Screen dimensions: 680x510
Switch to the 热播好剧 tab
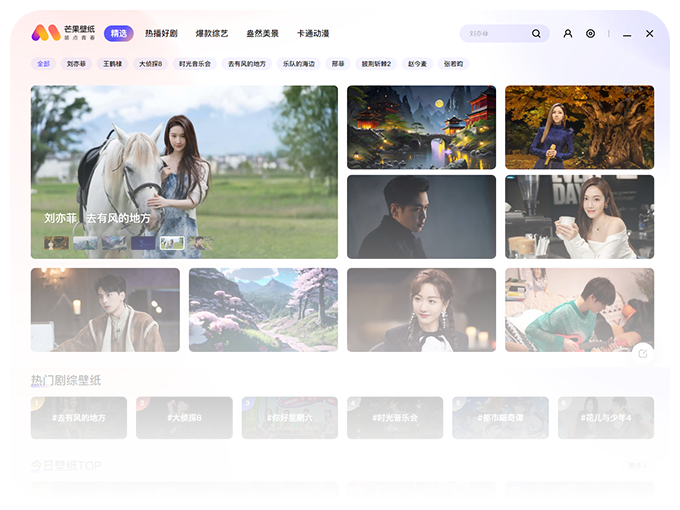pos(161,33)
